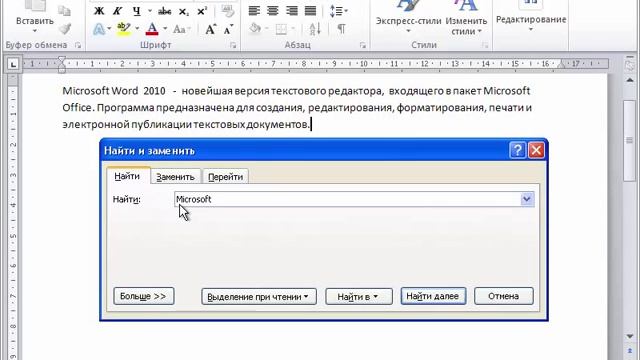This screenshot has height=360, width=640.
Task: Align text right
Action: [291, 11]
